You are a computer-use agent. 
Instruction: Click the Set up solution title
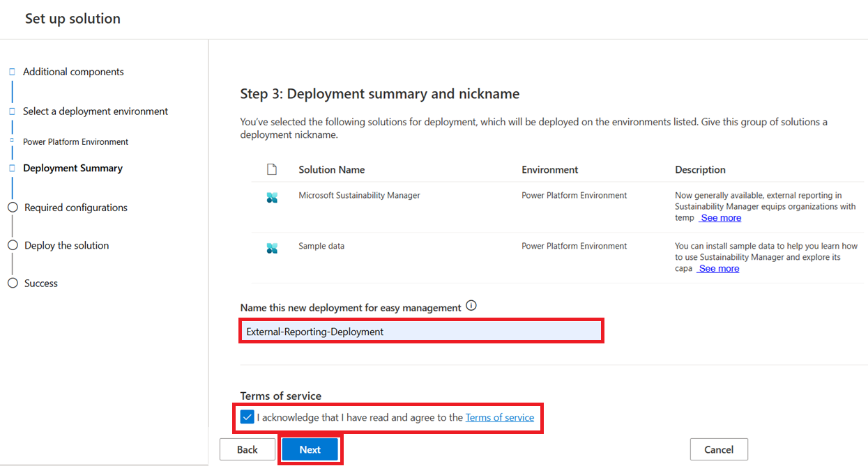73,19
